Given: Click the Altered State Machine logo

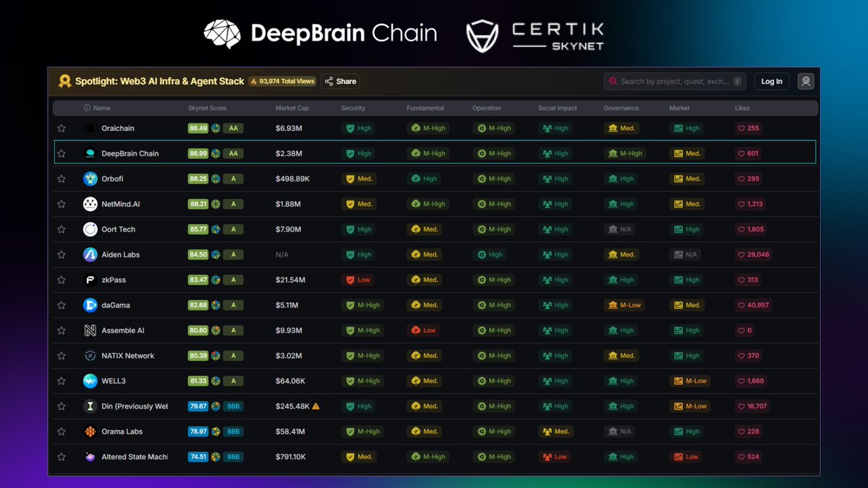Looking at the screenshot, I should coord(90,457).
